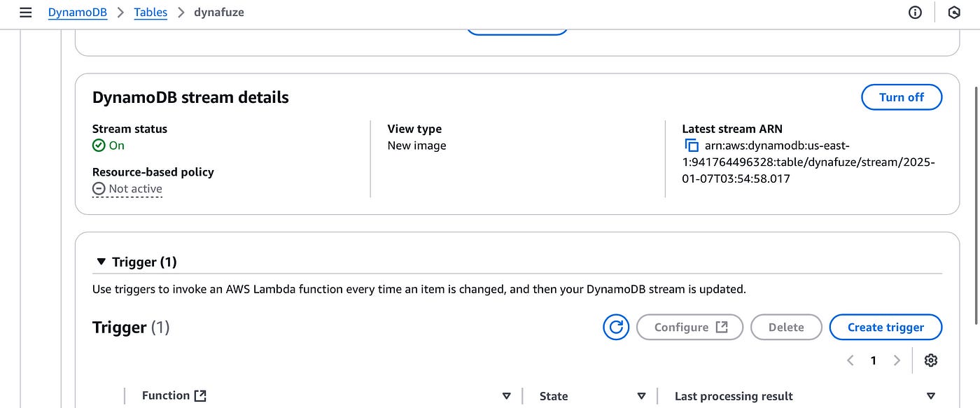Navigate to Tables breadcrumb
This screenshot has height=408, width=980.
150,13
